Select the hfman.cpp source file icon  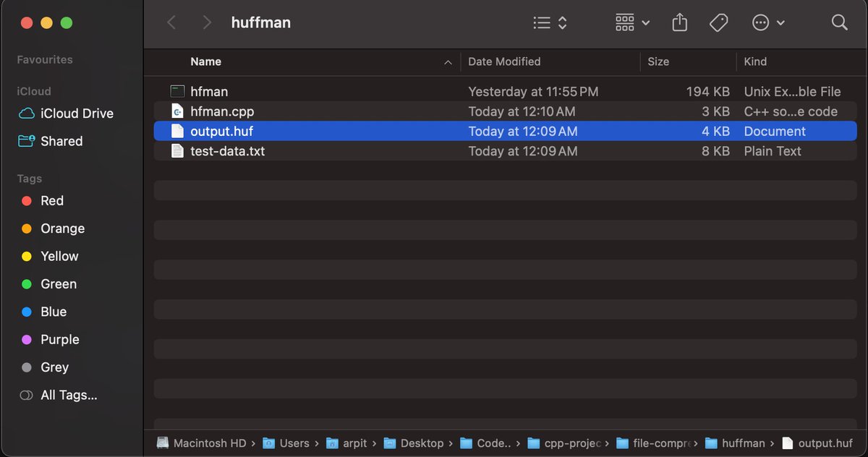pos(177,111)
